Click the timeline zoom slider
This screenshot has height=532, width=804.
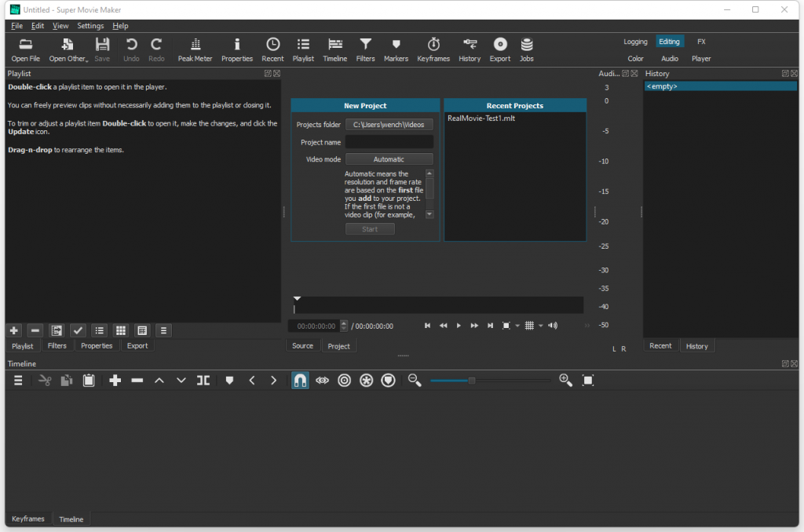point(472,381)
